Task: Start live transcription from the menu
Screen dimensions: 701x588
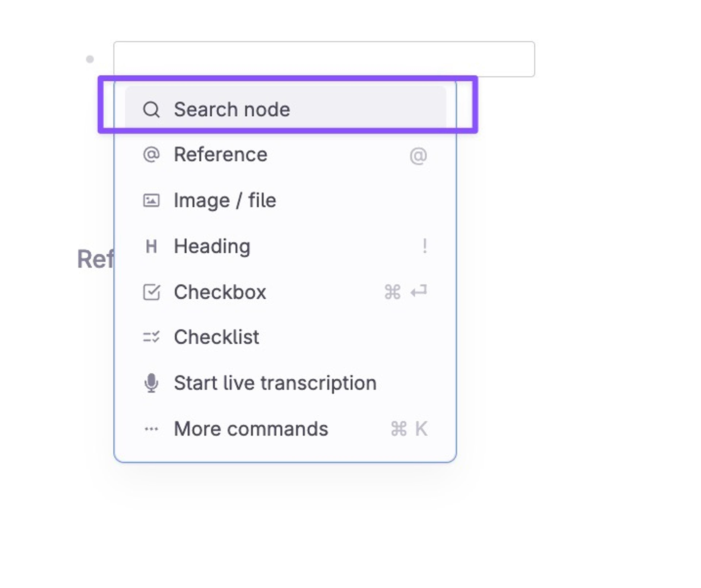Action: (285, 383)
